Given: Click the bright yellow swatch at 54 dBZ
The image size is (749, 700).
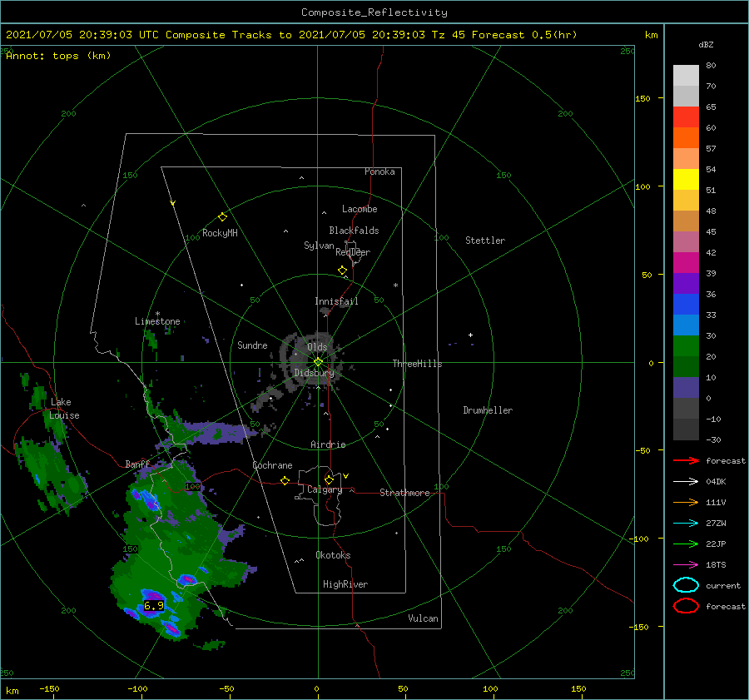Looking at the screenshot, I should (x=686, y=179).
